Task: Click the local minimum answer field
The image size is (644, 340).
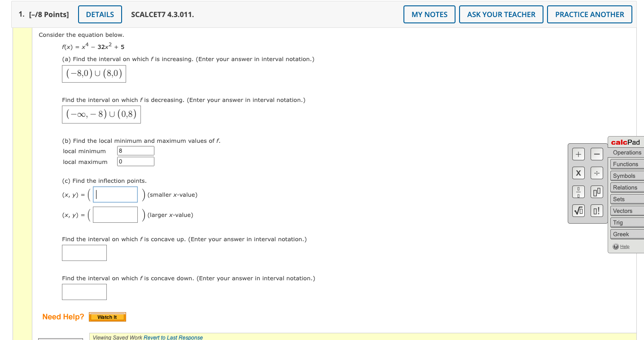Action: [x=135, y=150]
